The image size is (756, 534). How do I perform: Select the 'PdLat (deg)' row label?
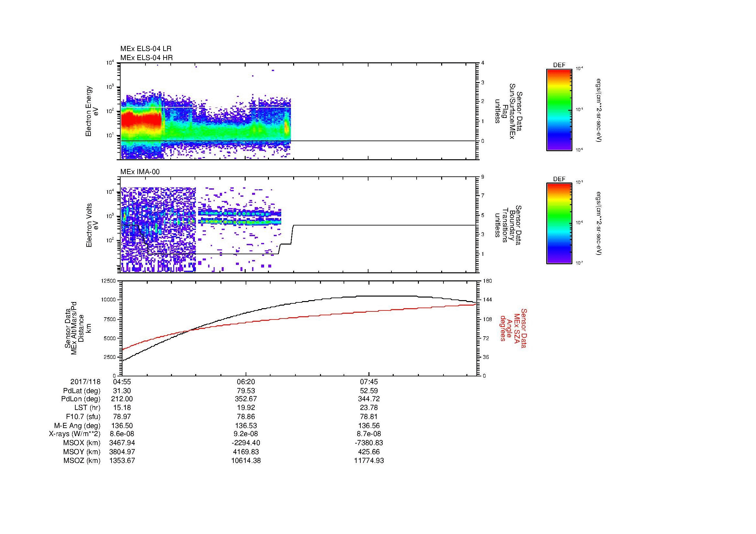[x=82, y=391]
